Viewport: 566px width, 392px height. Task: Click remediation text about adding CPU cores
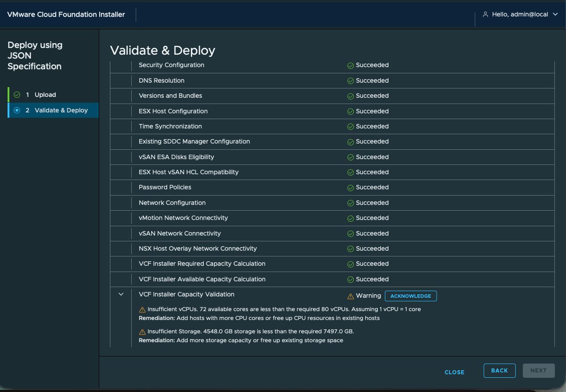(259, 318)
